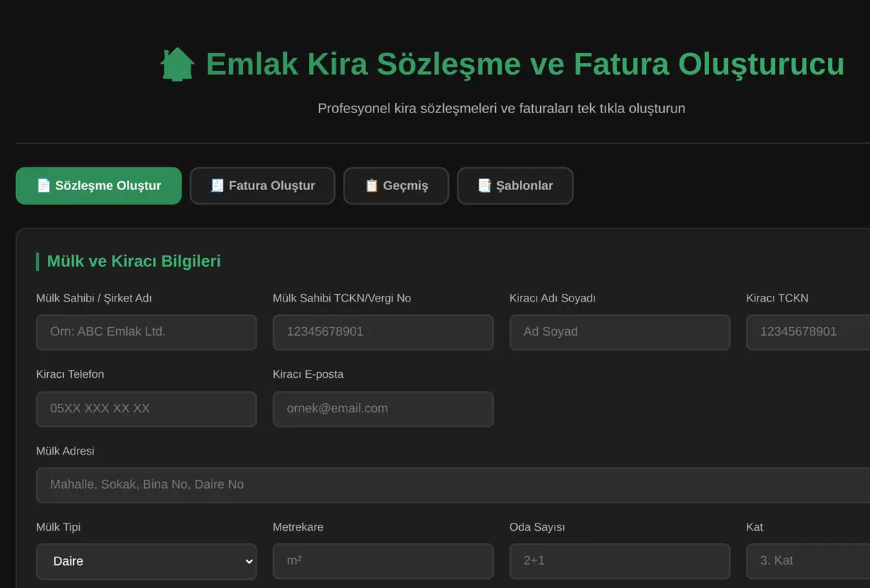The width and height of the screenshot is (870, 588).
Task: Click the Mülk ve Kiracı Bilgileri heading
Action: pos(133,261)
